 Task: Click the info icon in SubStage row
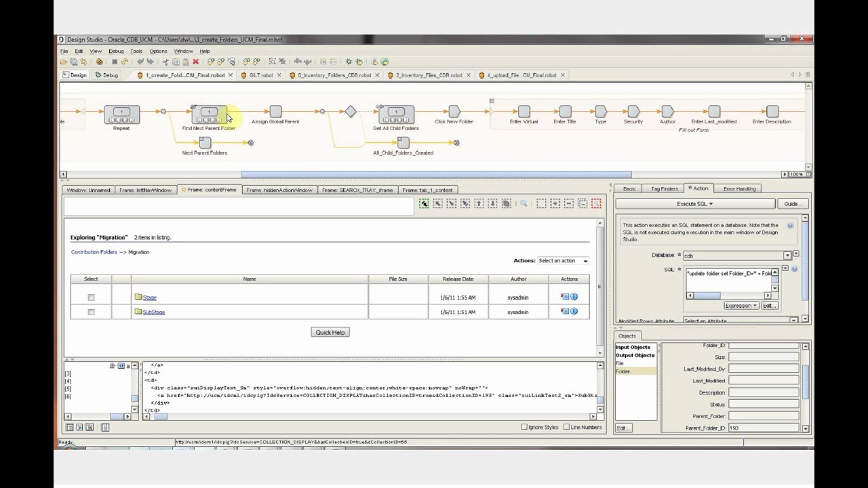point(574,312)
